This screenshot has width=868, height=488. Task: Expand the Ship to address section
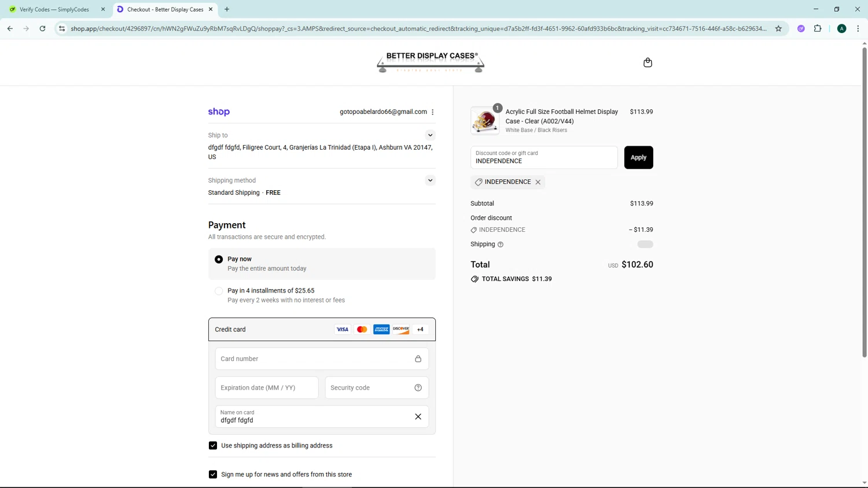pos(430,135)
